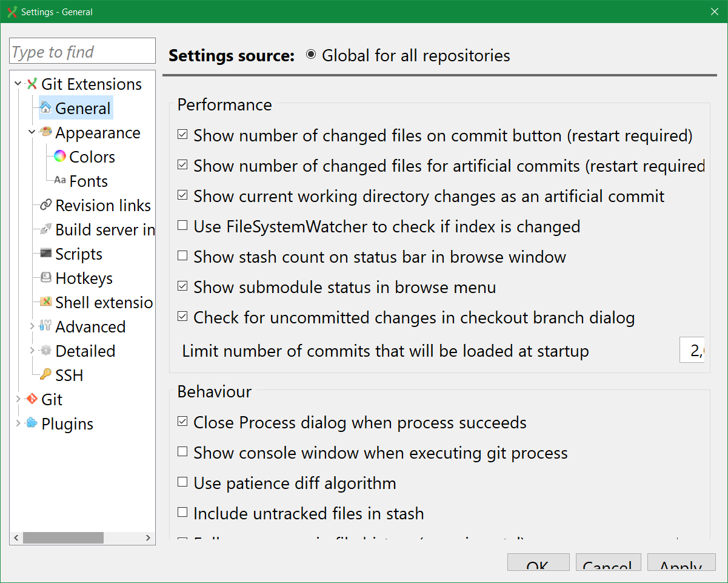Click the Detailed gear icon
The height and width of the screenshot is (583, 728).
tap(45, 351)
